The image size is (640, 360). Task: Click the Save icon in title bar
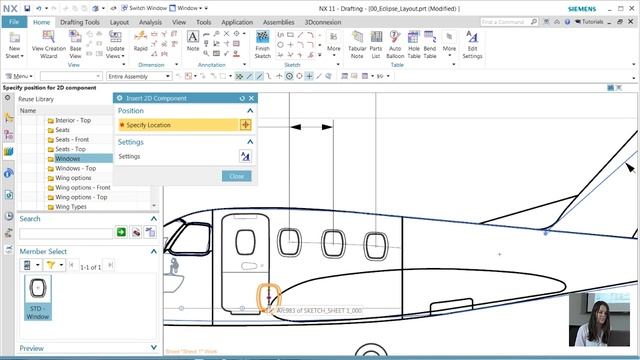pos(27,8)
